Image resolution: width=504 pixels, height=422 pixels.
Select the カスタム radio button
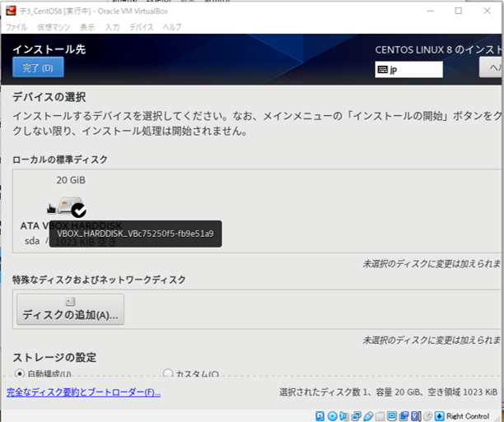coord(168,373)
